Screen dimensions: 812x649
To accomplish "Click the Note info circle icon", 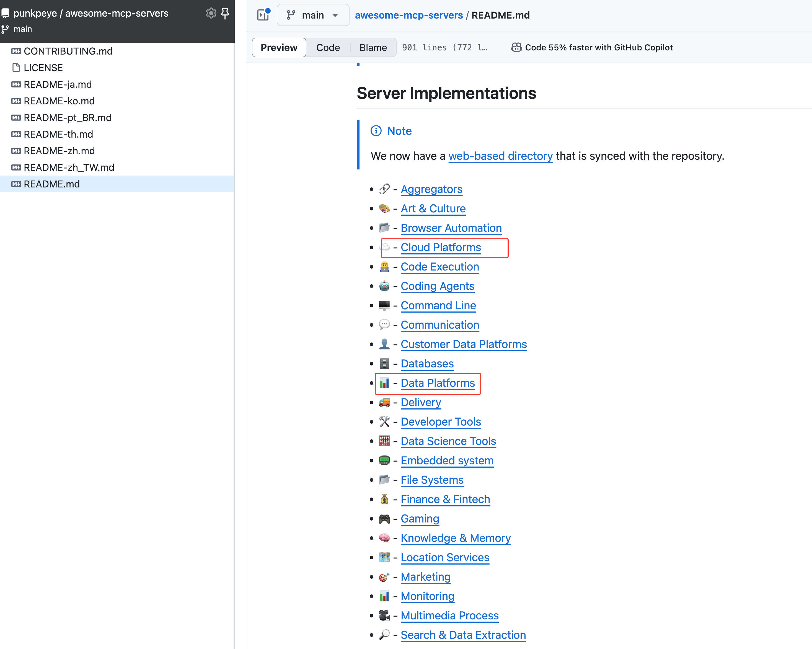I will click(x=376, y=131).
